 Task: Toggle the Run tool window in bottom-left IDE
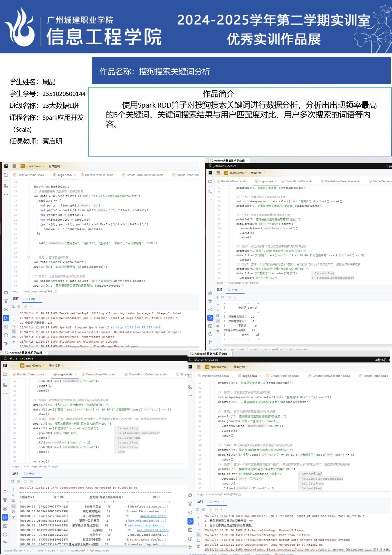tap(5, 517)
